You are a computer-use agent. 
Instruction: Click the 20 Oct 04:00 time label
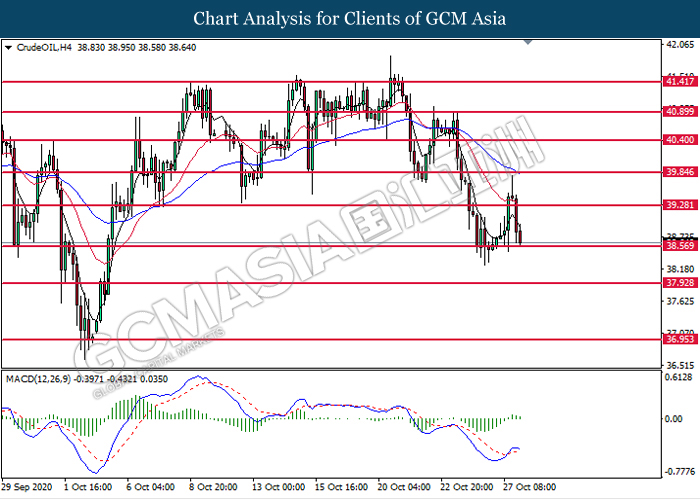[404, 487]
